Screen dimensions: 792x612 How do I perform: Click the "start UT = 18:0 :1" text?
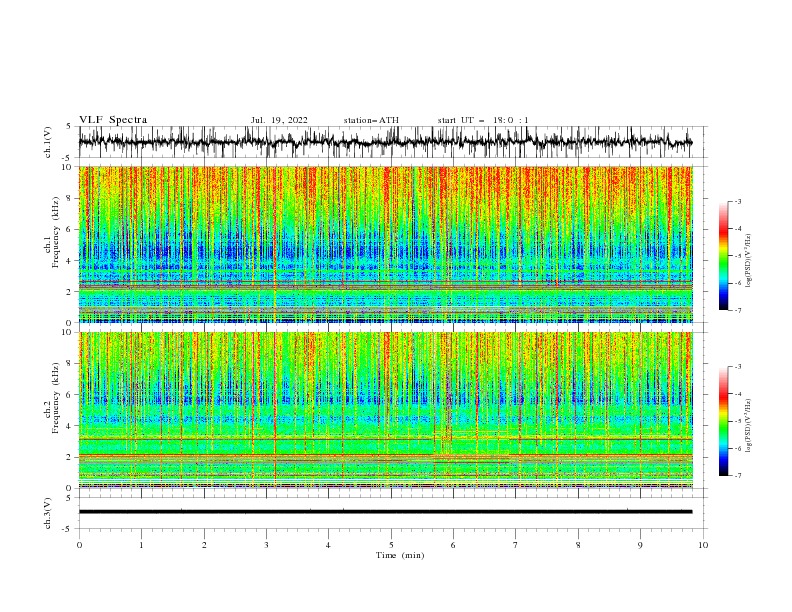pyautogui.click(x=483, y=120)
